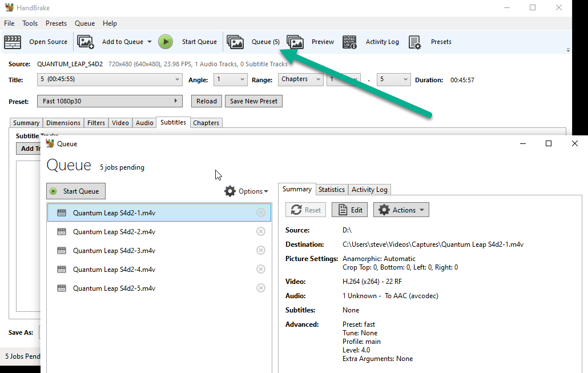
Task: Open the Tools menu
Action: click(x=30, y=23)
